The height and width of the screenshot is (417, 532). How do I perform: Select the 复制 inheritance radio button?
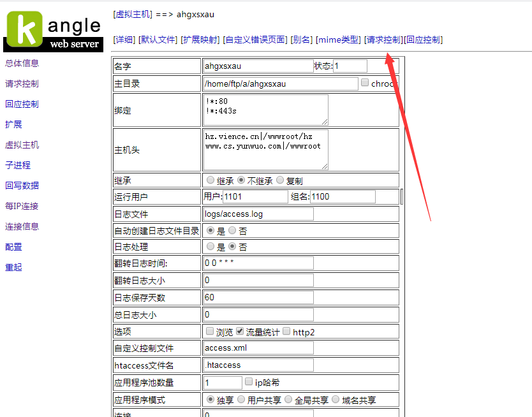(x=280, y=180)
